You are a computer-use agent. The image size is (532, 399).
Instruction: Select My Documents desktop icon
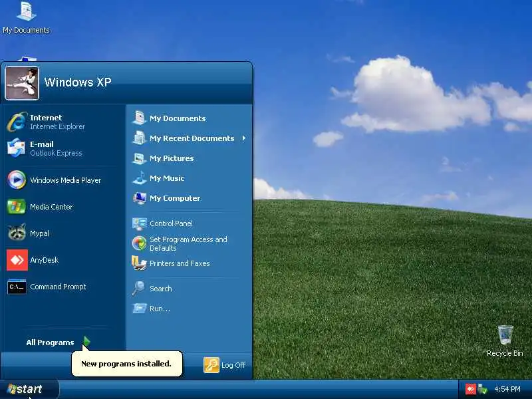[x=26, y=11]
